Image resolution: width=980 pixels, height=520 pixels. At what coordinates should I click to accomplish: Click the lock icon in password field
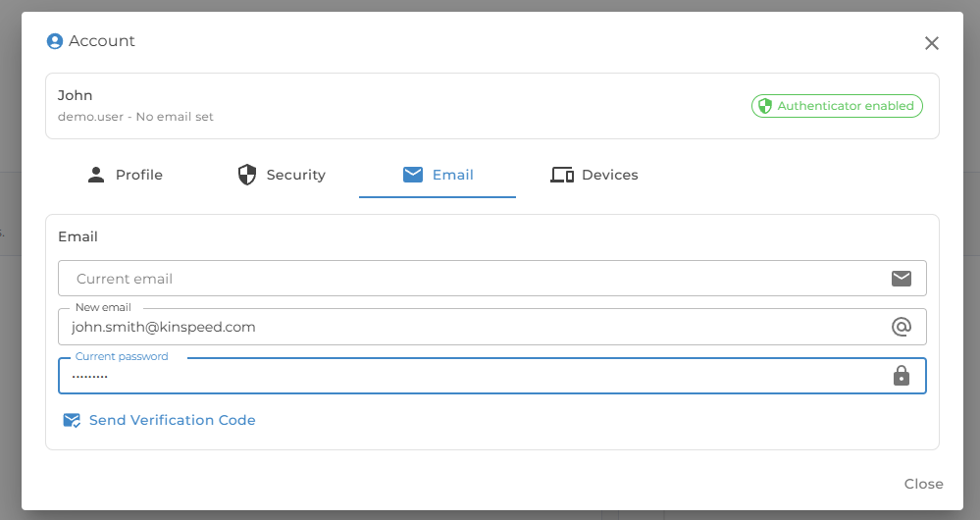(902, 376)
